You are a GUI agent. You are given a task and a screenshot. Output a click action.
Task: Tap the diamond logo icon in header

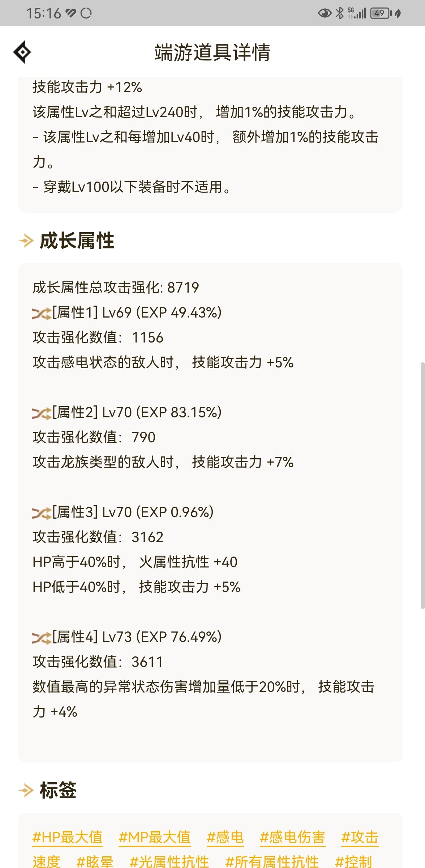point(22,52)
